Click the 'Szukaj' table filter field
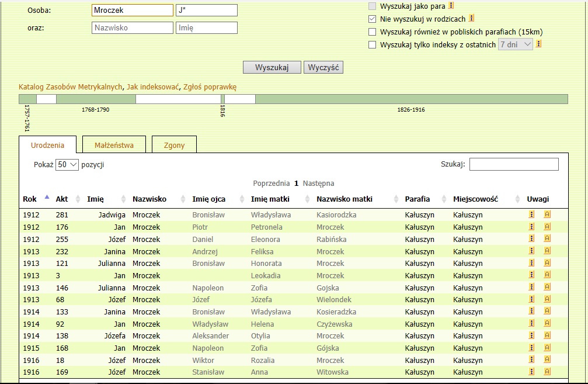The width and height of the screenshot is (588, 384). 513,164
